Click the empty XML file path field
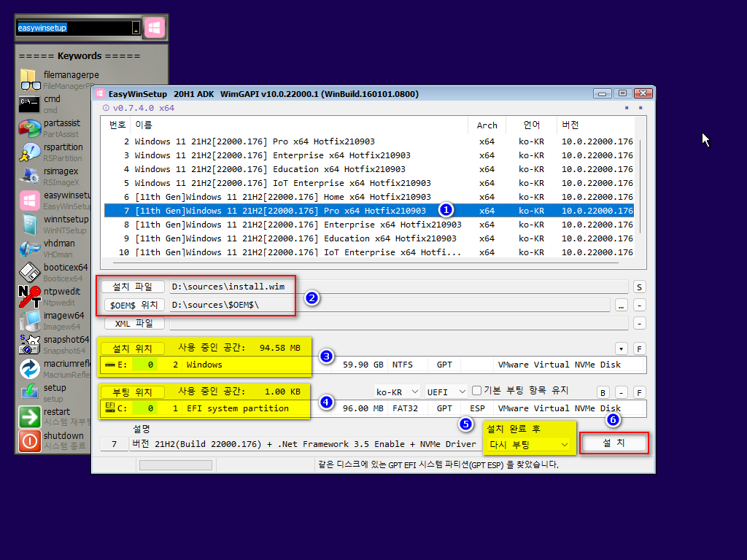 pyautogui.click(x=399, y=323)
